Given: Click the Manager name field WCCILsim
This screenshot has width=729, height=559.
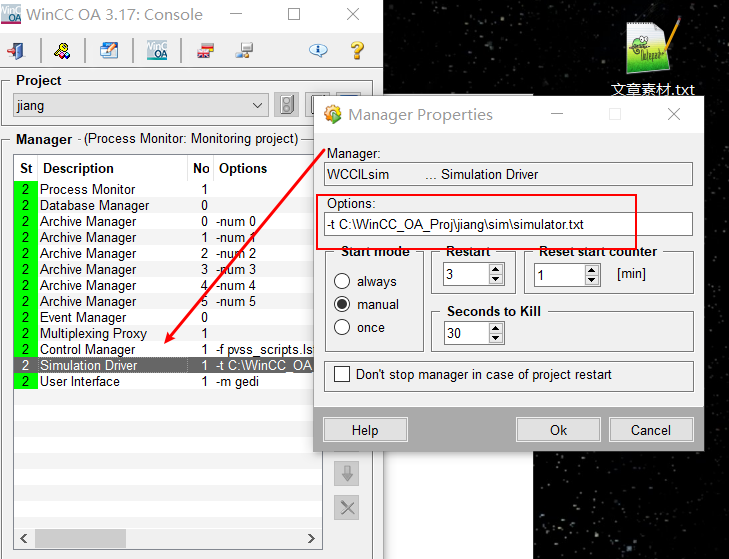Looking at the screenshot, I should click(508, 174).
